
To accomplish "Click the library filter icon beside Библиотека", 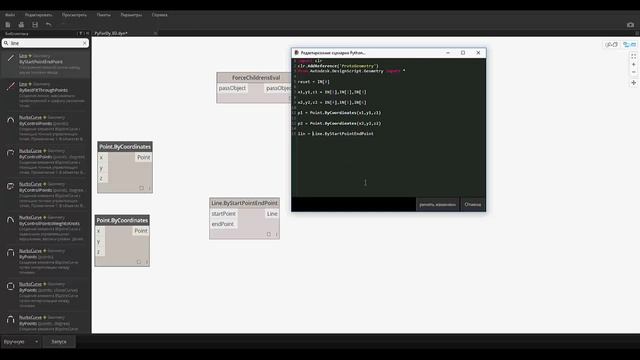I will click(x=81, y=33).
